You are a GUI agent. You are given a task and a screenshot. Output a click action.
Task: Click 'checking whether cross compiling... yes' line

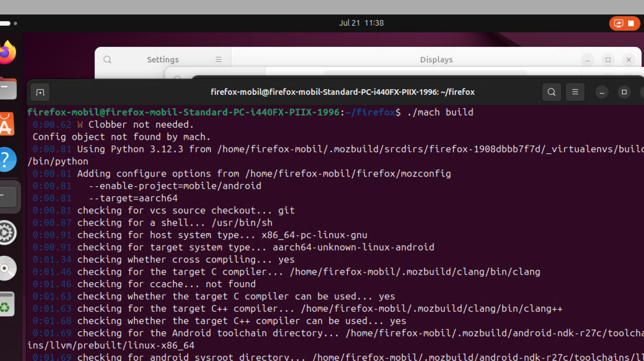186,260
